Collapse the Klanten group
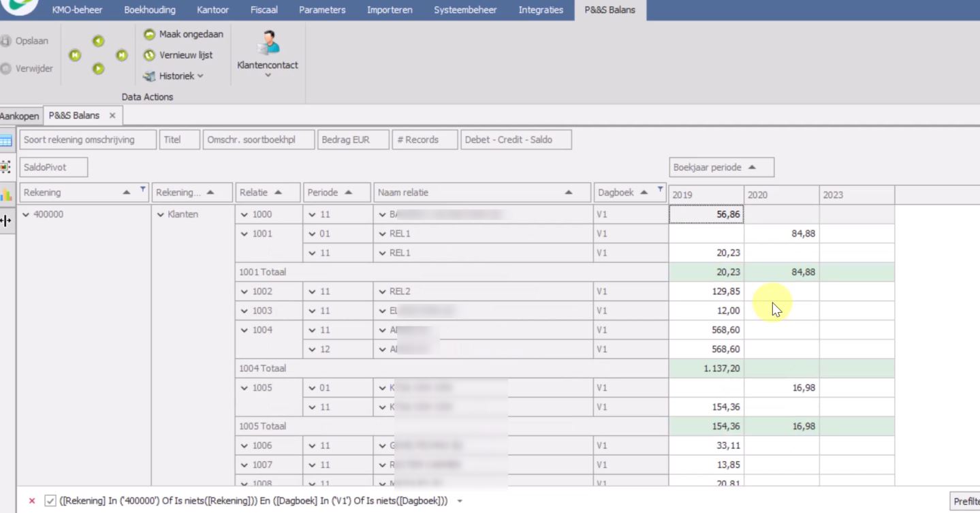This screenshot has height=513, width=980. tap(161, 215)
